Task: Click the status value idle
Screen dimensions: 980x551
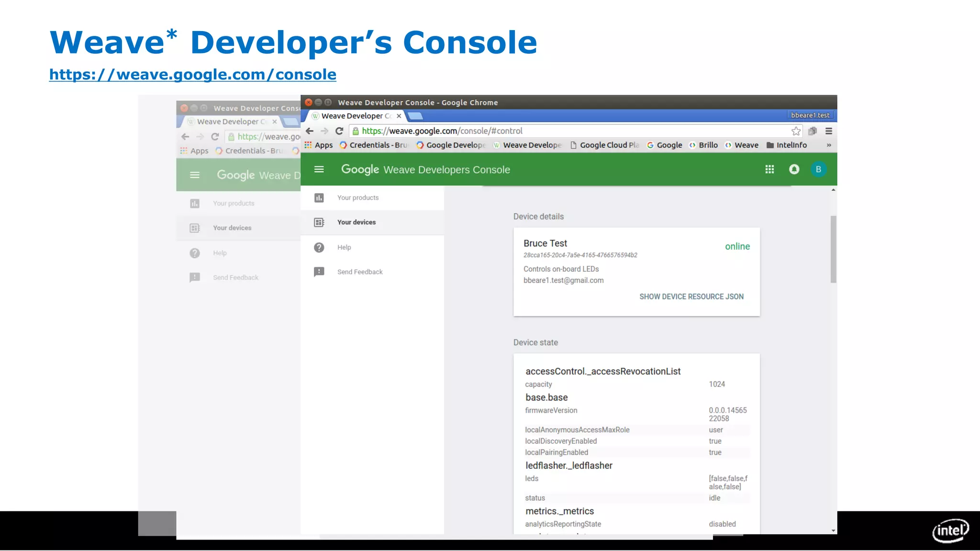Action: [x=714, y=498]
